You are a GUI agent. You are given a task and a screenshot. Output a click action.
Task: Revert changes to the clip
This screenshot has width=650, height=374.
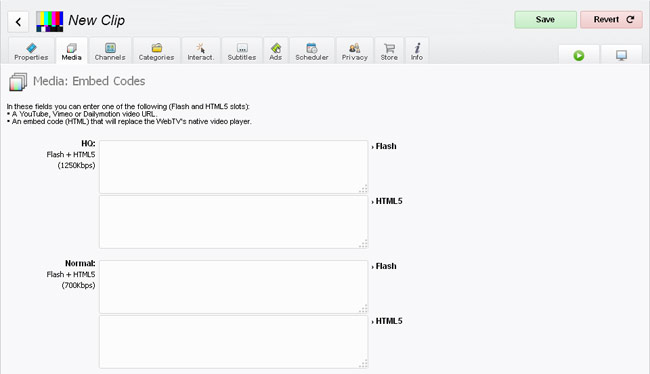(x=611, y=19)
